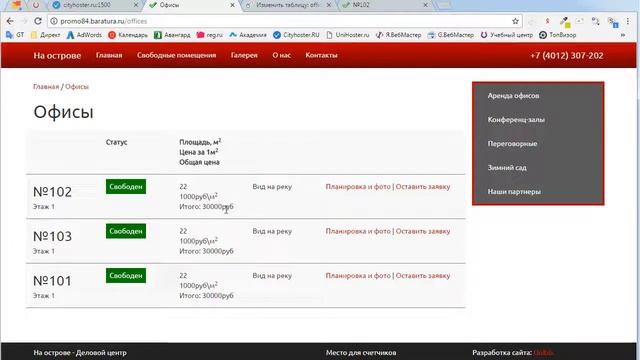The width and height of the screenshot is (640, 360).
Task: Go back with the browser back arrow
Action: click(x=10, y=21)
